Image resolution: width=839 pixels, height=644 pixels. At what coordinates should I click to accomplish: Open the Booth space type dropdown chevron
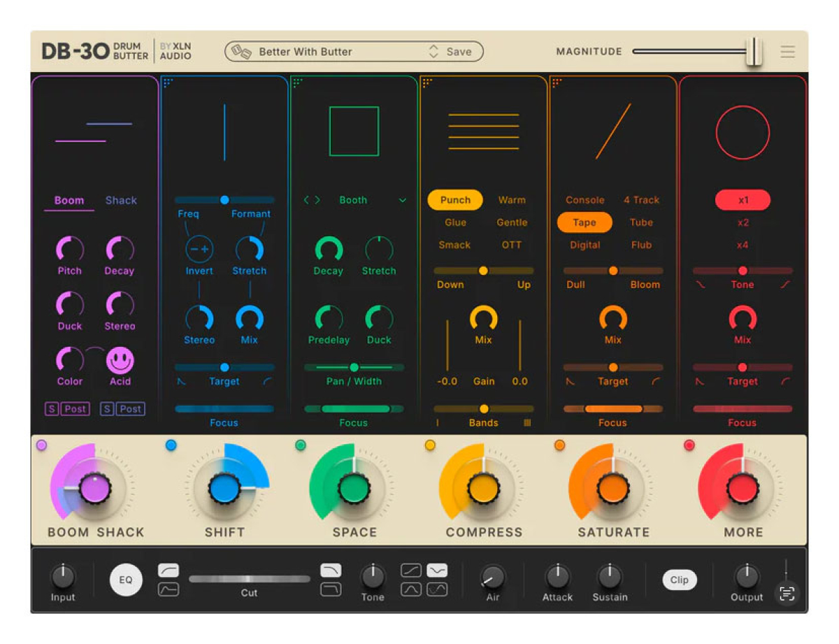click(403, 200)
